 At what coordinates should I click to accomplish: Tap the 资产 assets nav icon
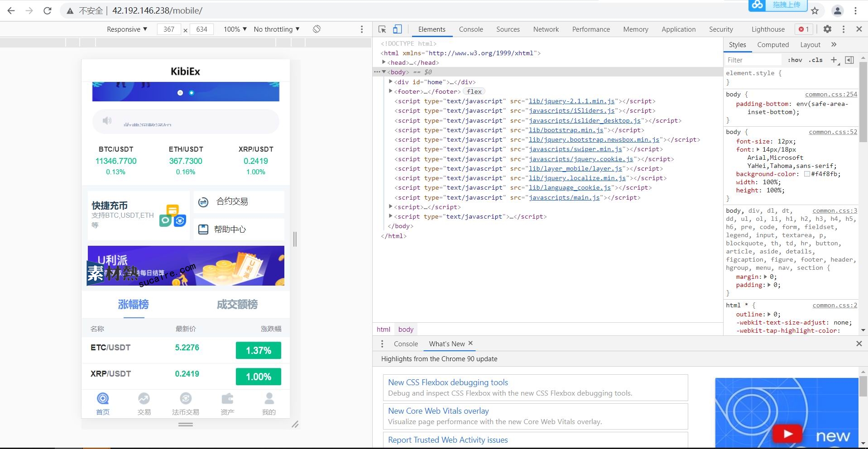227,399
